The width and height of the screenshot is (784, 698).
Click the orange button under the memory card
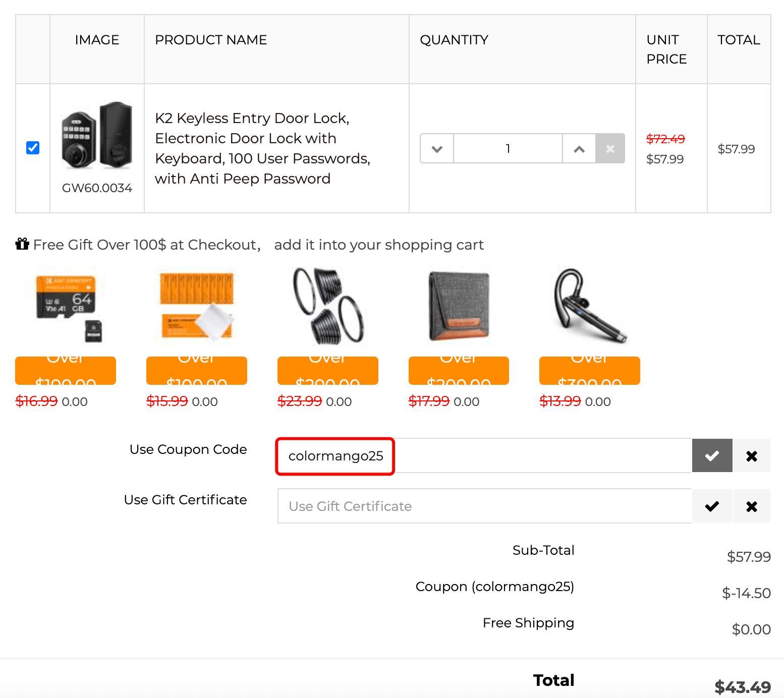(66, 371)
